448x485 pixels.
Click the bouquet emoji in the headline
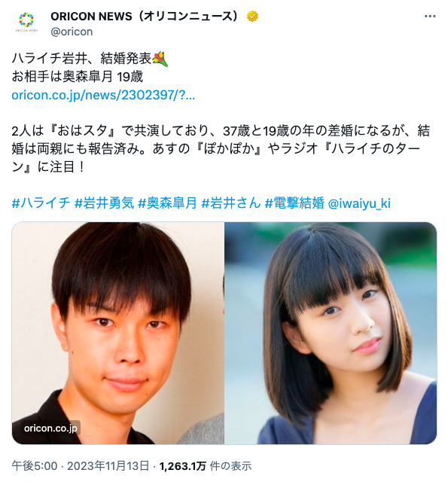point(160,59)
